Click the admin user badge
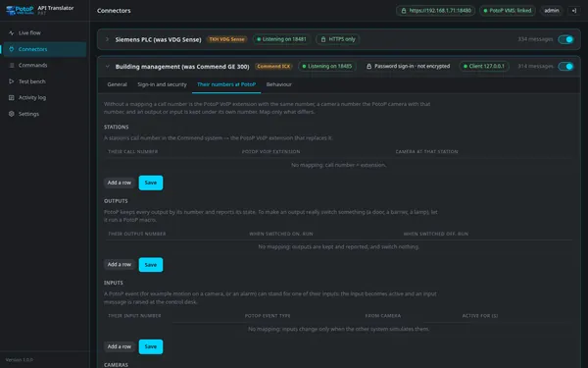Screen dimensions: 588x368 pyautogui.click(x=552, y=11)
